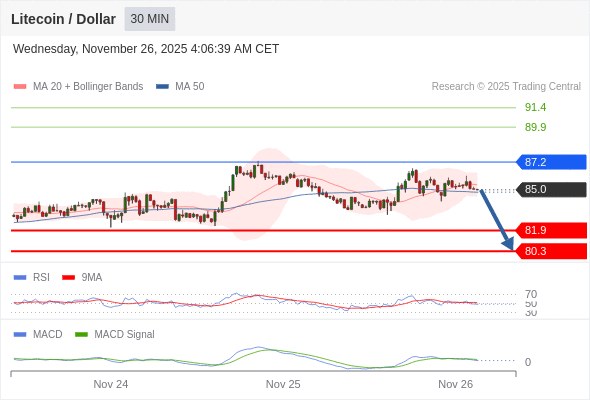The image size is (590, 400).
Task: Click the MACD Signal legend label
Action: (125, 334)
